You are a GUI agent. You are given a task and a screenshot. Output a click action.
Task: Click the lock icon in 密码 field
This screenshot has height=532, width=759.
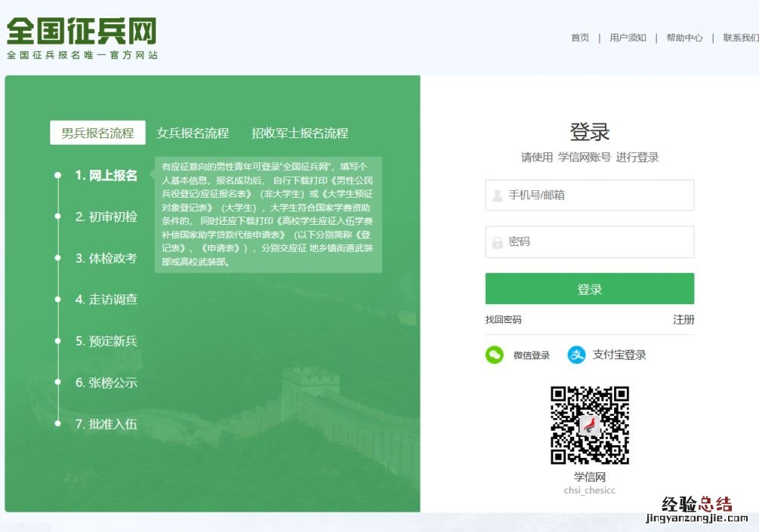pos(498,242)
